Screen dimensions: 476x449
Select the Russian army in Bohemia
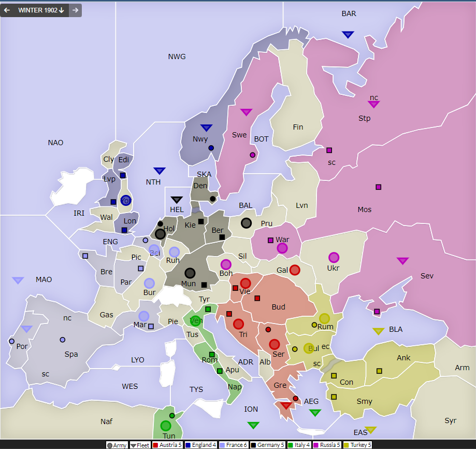pyautogui.click(x=226, y=264)
